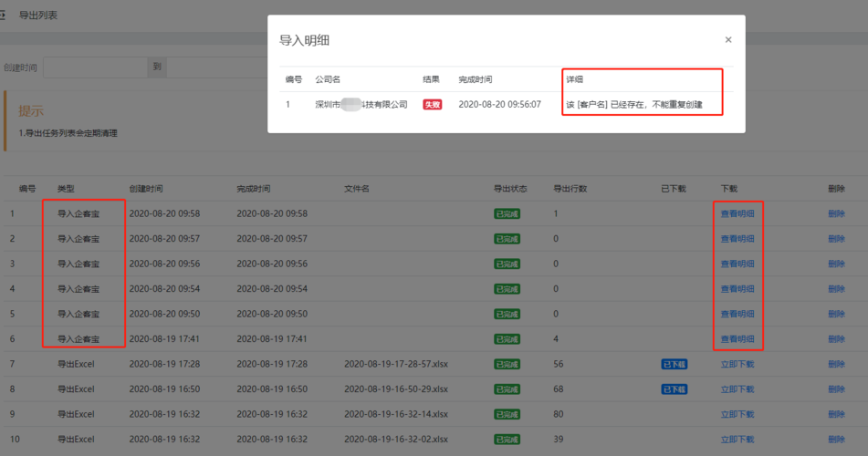Delete row 8 via 删除
Image resolution: width=868 pixels, height=456 pixels.
click(x=836, y=389)
